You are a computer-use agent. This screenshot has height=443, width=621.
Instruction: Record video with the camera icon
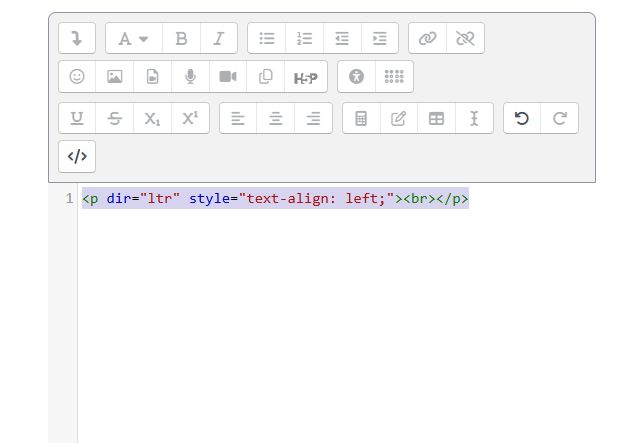pos(228,76)
